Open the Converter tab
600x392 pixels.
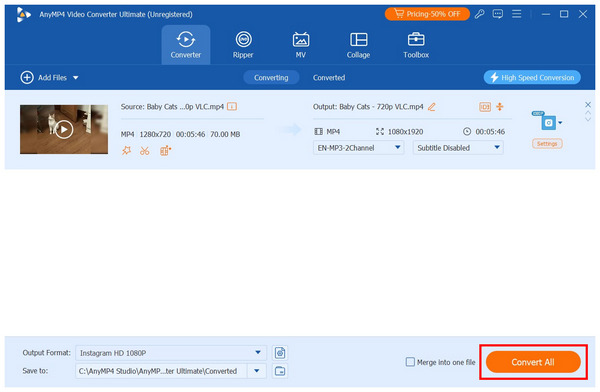(186, 45)
